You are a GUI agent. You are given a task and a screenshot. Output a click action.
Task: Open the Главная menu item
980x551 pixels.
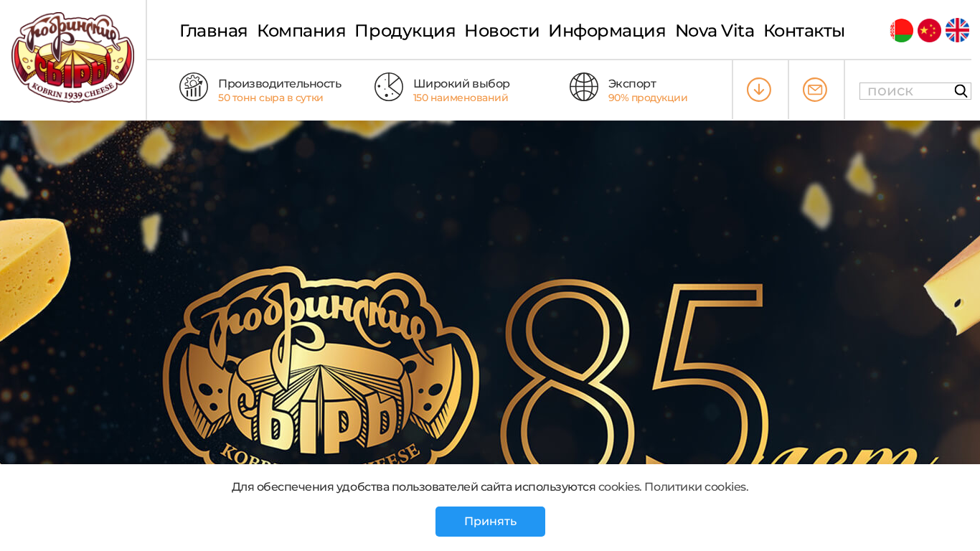coord(213,31)
